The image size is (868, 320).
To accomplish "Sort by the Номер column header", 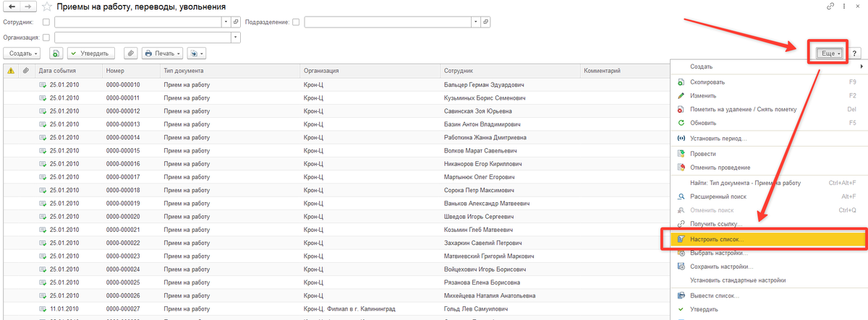I will [x=130, y=71].
